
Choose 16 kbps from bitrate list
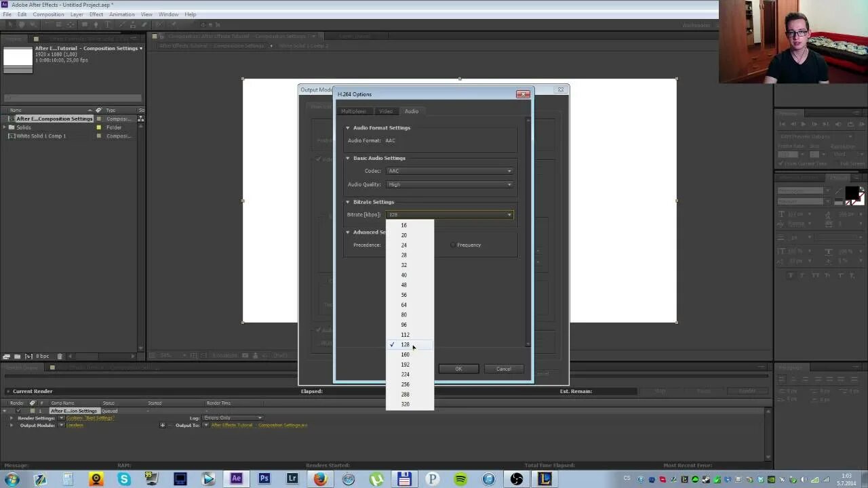pos(410,225)
